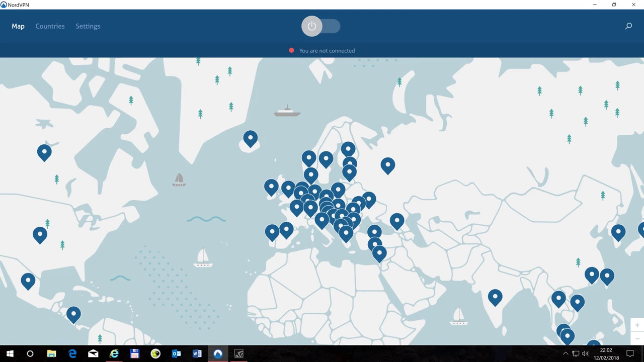Show hidden system tray icons

point(566,354)
